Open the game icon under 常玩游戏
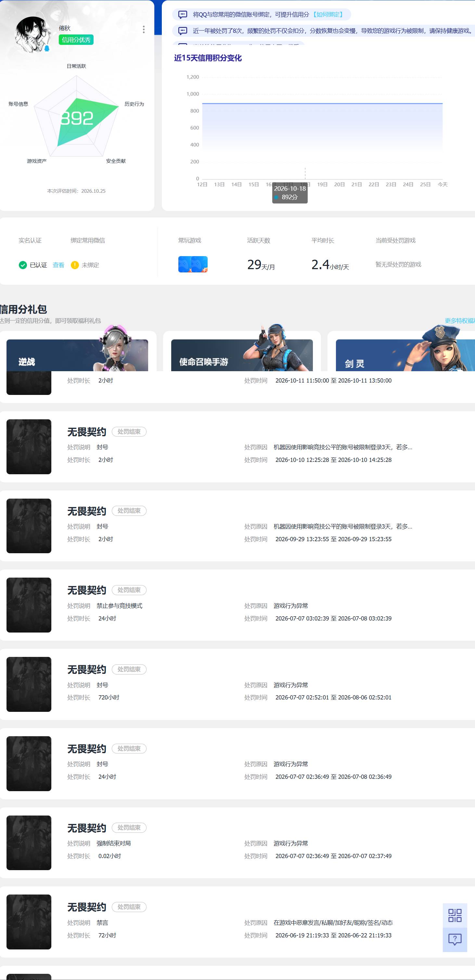The height and width of the screenshot is (980, 475). click(x=193, y=264)
